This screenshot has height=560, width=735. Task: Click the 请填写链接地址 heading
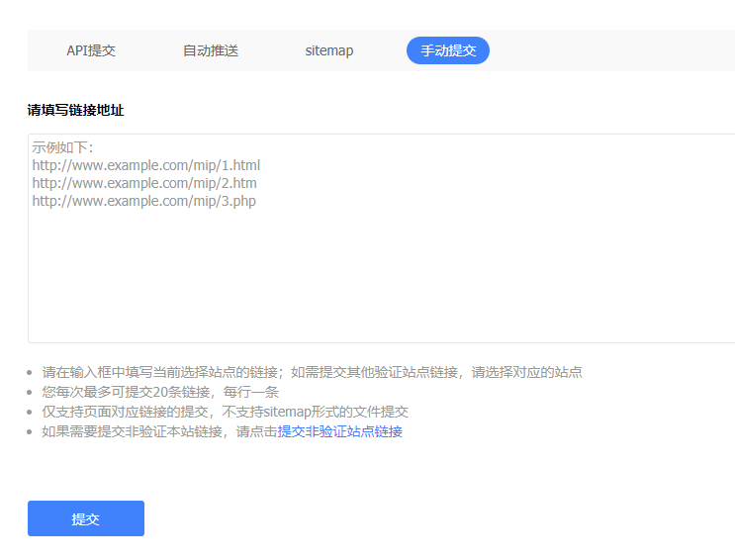click(x=75, y=110)
